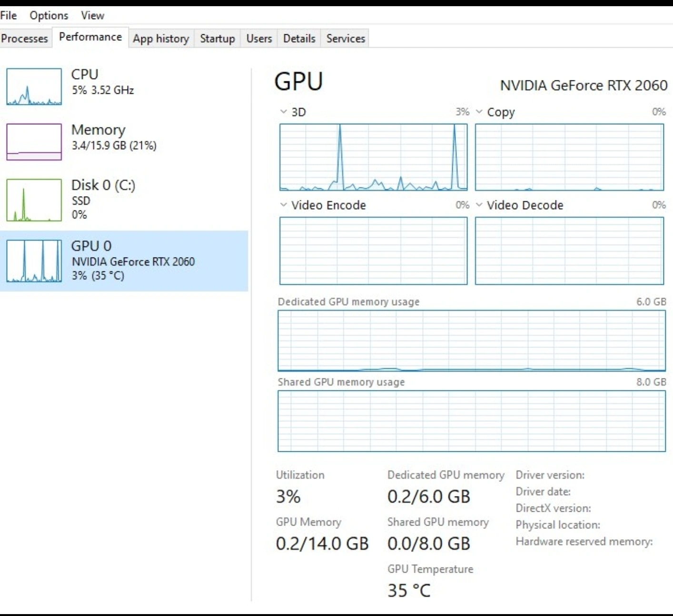
Task: Click the CPU label in sidebar
Action: [85, 75]
